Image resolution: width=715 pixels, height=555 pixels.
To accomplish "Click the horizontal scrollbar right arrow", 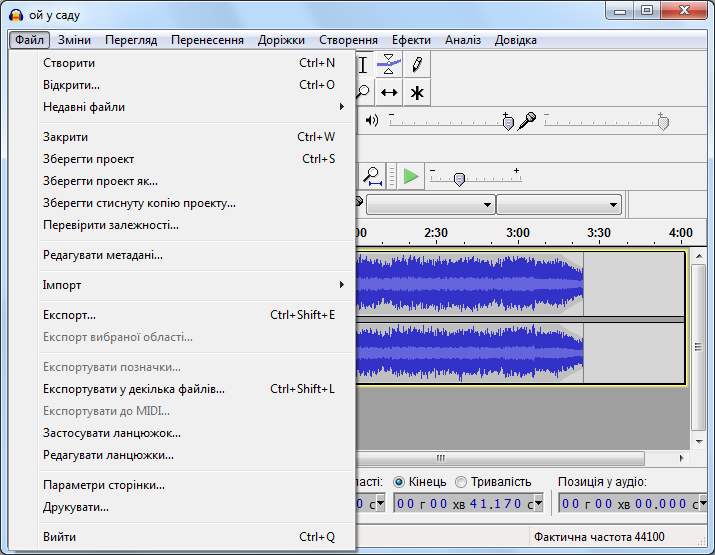I will pos(681,458).
